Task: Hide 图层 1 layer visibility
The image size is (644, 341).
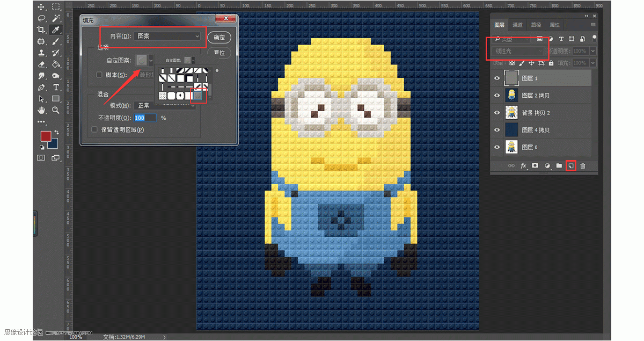Action: pos(497,78)
